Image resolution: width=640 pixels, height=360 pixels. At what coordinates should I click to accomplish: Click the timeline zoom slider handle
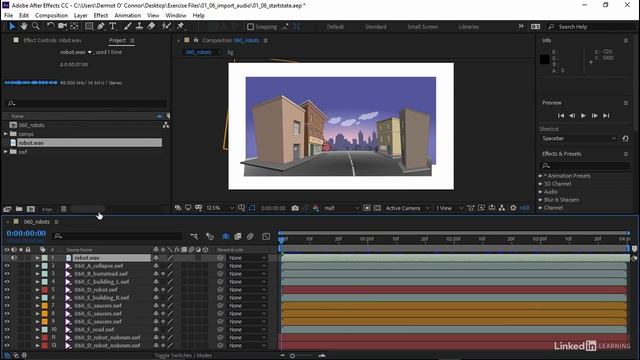pyautogui.click(x=292, y=356)
